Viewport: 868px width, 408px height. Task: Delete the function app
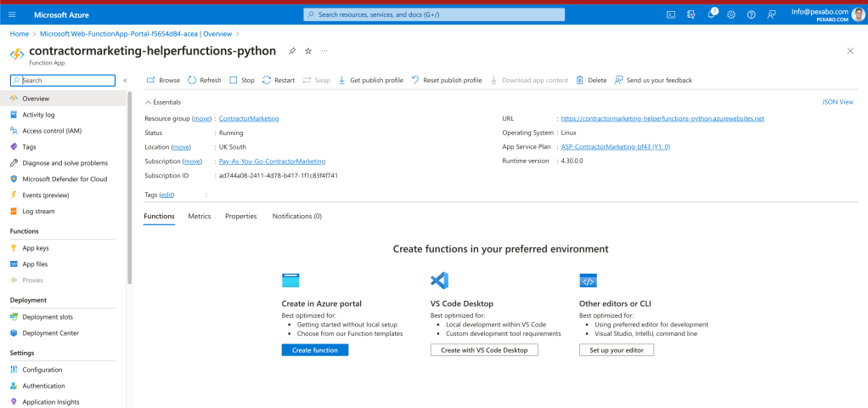pyautogui.click(x=591, y=81)
